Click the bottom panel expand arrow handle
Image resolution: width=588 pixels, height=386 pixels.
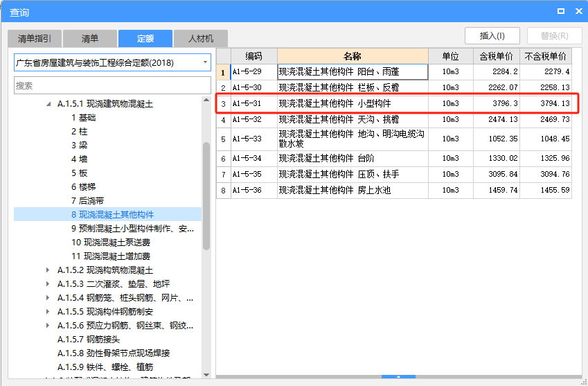pos(398,376)
